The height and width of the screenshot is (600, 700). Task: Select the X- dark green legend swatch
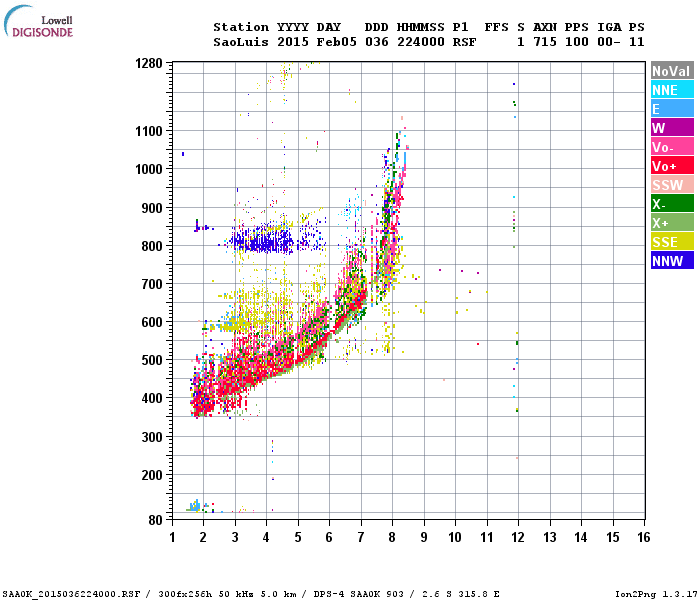(x=672, y=204)
